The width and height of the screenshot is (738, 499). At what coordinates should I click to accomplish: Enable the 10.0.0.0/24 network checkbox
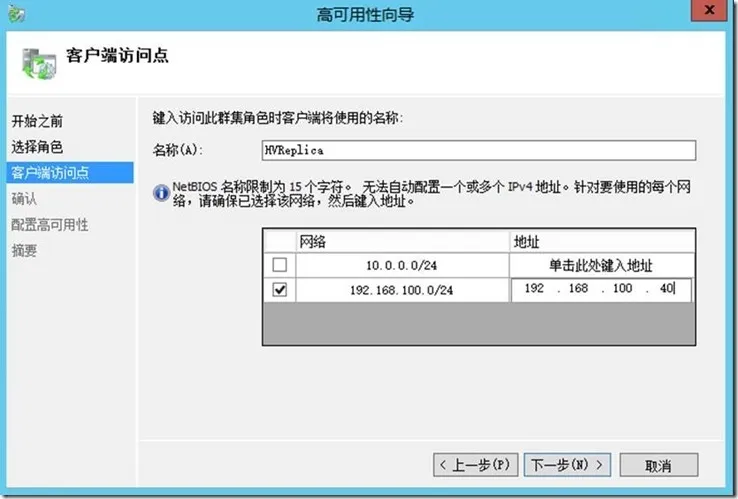(x=280, y=265)
